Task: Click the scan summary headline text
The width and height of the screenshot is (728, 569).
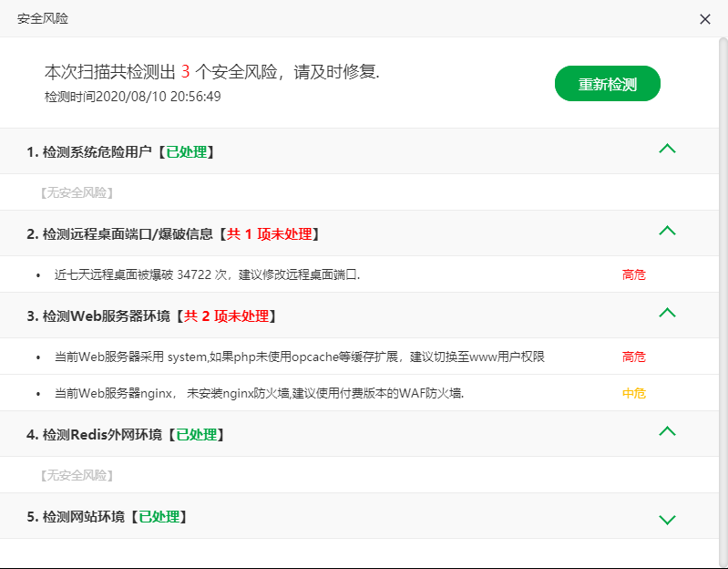Action: 212,71
